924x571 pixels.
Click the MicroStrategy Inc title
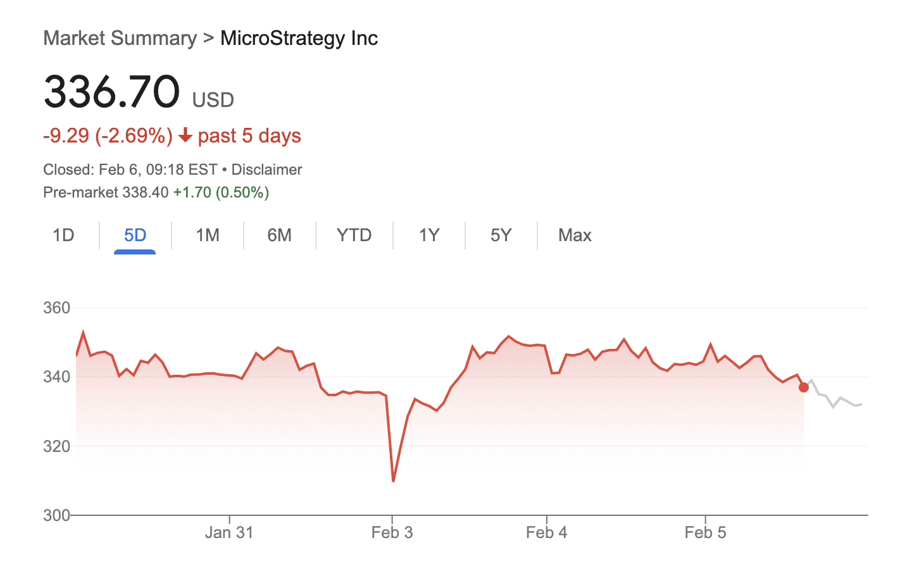tap(299, 38)
